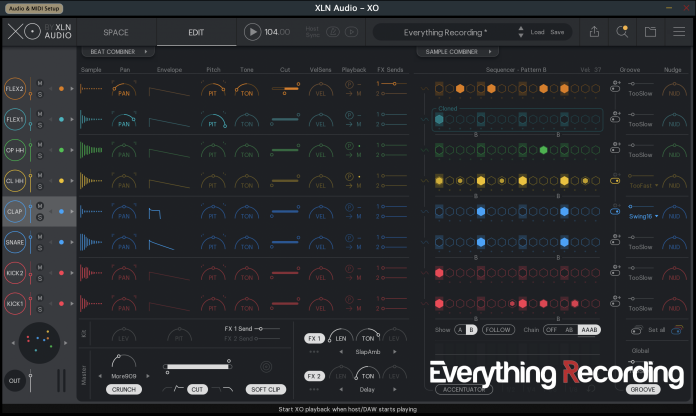696x416 pixels.
Task: Open the GROOVE button
Action: pyautogui.click(x=643, y=389)
